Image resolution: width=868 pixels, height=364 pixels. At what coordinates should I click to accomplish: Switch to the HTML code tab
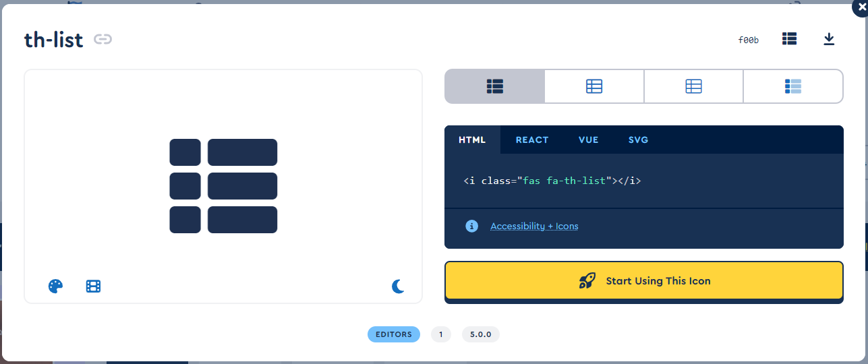click(472, 140)
